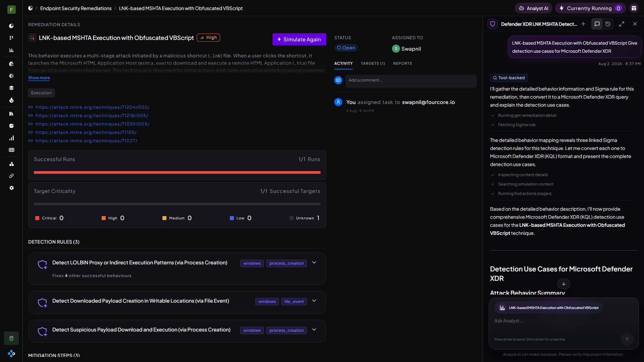
Task: Open MITRE technique T1218/005 link
Action: click(x=92, y=116)
